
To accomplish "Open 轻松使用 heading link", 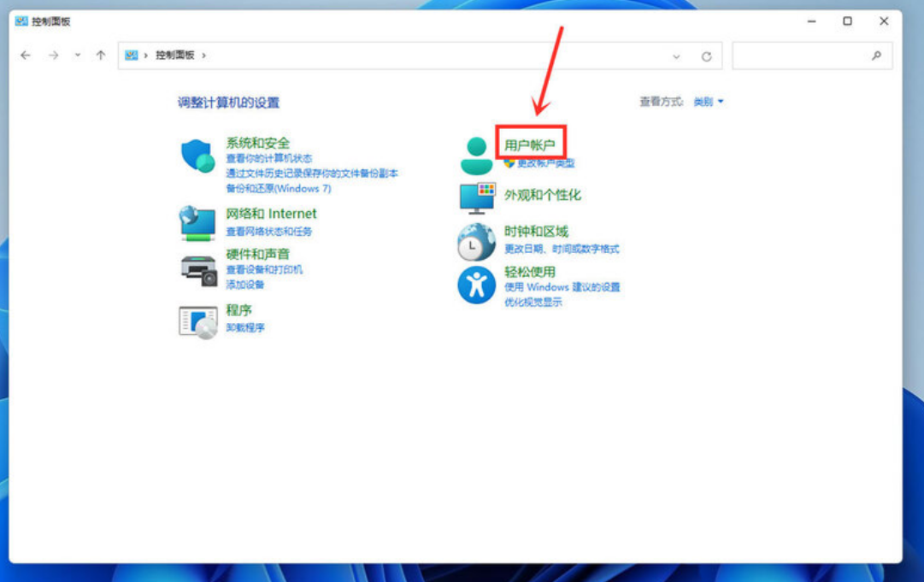I will pyautogui.click(x=530, y=272).
